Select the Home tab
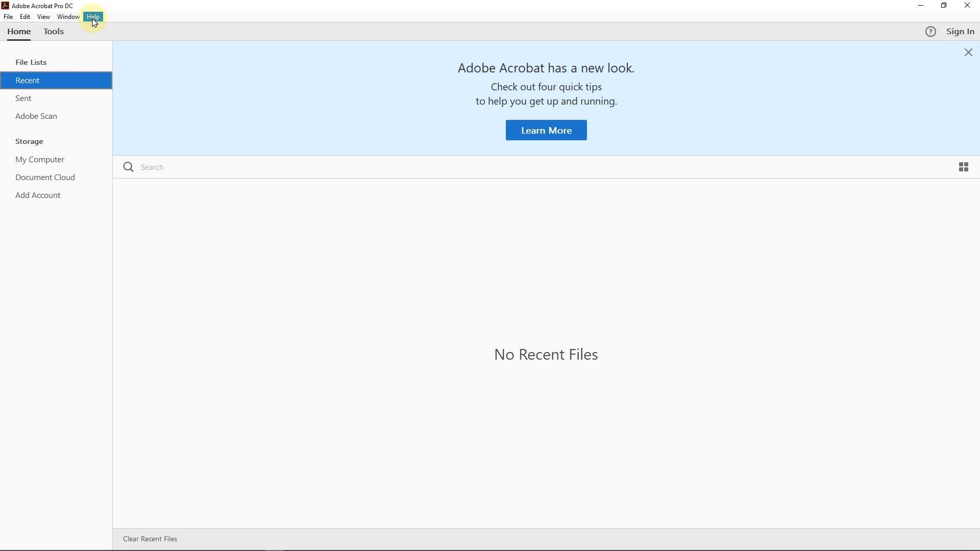Viewport: 980px width, 551px height. click(19, 32)
